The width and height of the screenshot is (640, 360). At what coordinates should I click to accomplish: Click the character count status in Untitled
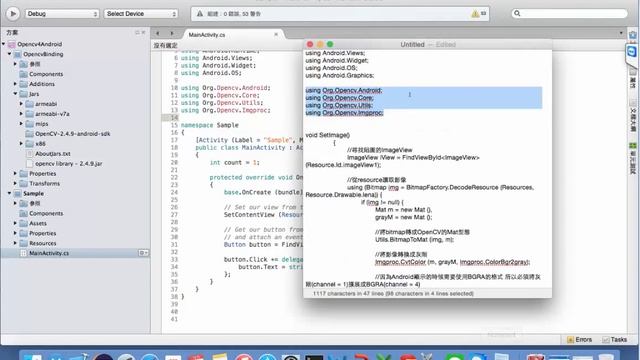[393, 293]
